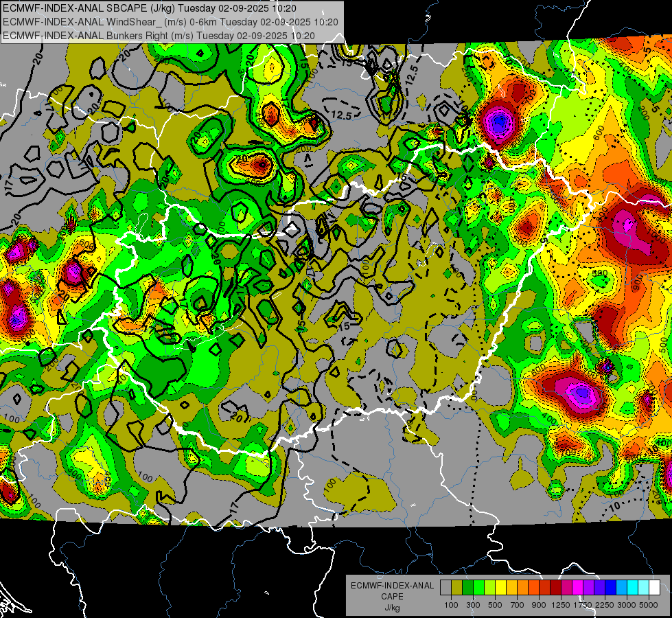Viewport: 672px width, 618px height.
Task: Select the white swatch above 5000
Action: [654, 588]
